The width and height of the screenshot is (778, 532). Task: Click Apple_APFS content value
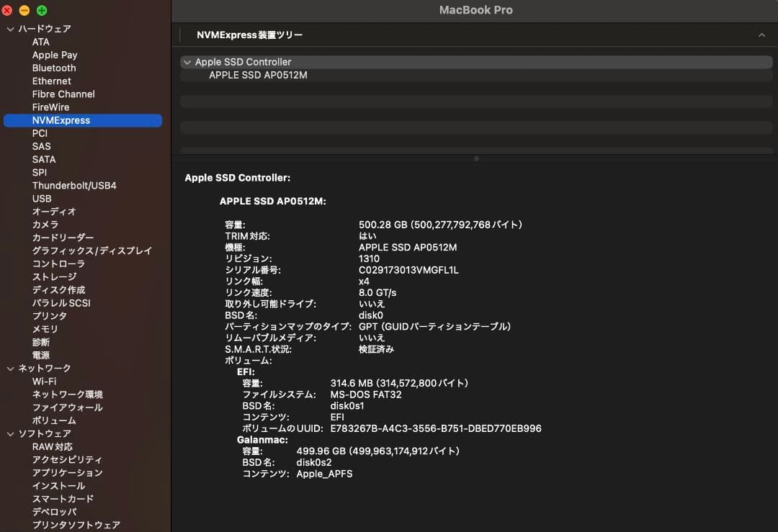coord(324,474)
